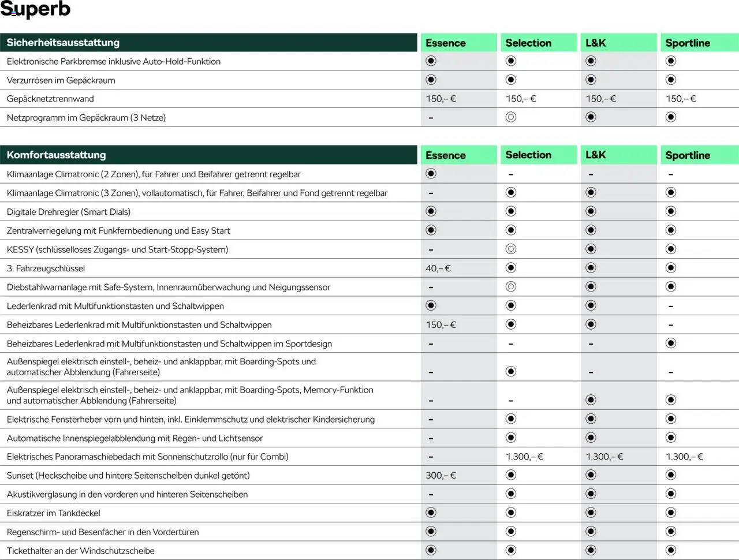Click the label "Eiskratzer im Tankdeckel"
This screenshot has height=560, width=739.
pyautogui.click(x=53, y=513)
